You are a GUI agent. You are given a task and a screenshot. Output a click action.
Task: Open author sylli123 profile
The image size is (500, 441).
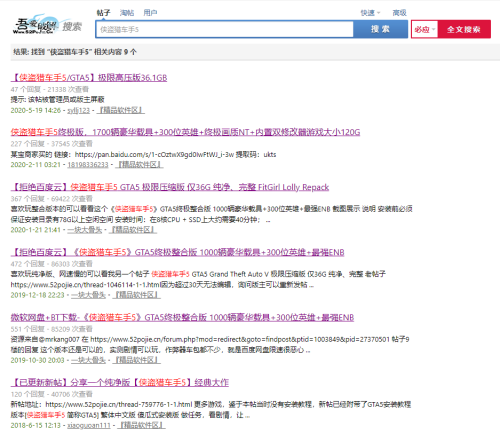click(79, 110)
